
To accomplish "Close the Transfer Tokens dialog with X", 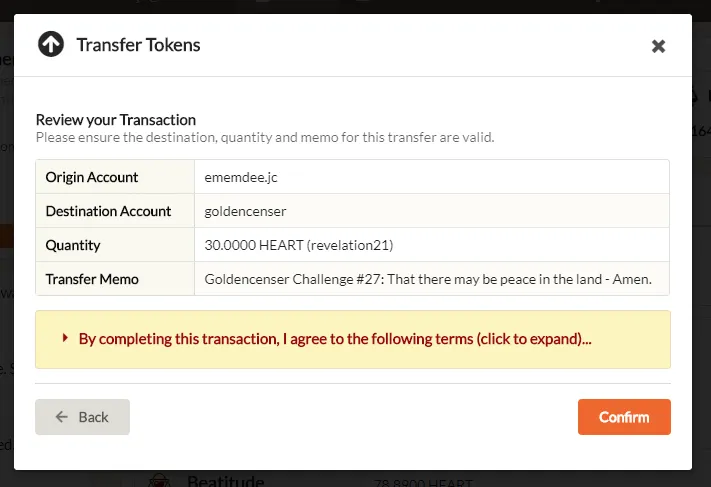I will 658,46.
